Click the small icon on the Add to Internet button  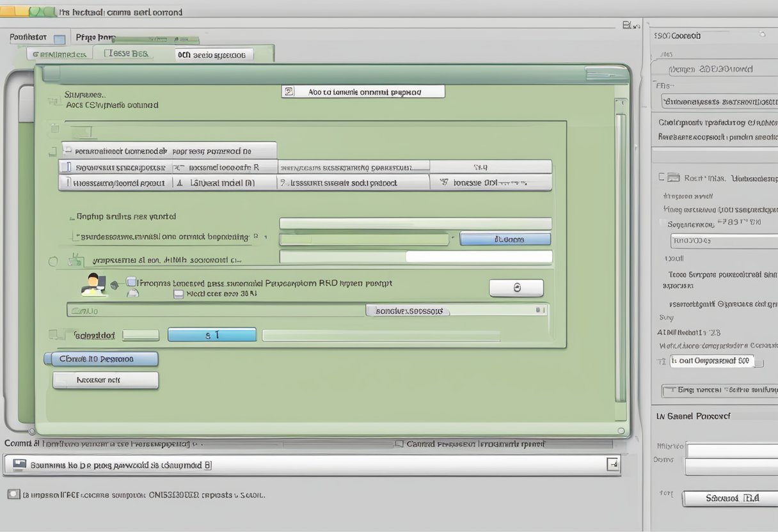click(289, 91)
